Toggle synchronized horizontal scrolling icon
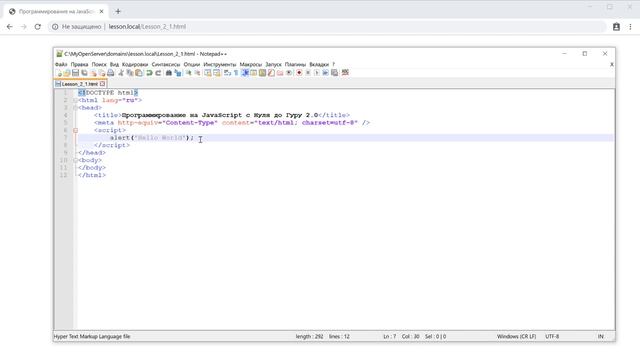This screenshot has height=360, width=640. (x=217, y=73)
